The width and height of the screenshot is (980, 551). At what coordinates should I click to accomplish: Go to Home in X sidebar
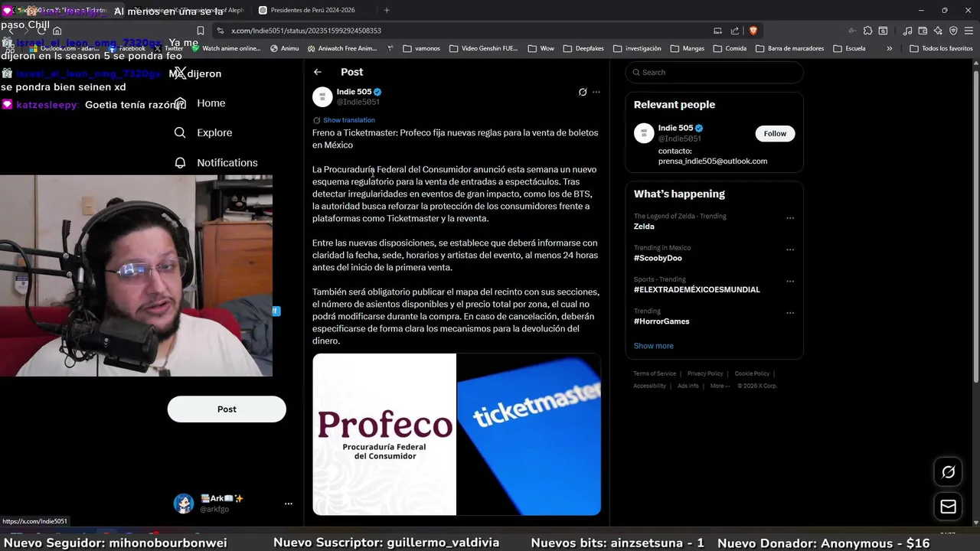pyautogui.click(x=200, y=103)
